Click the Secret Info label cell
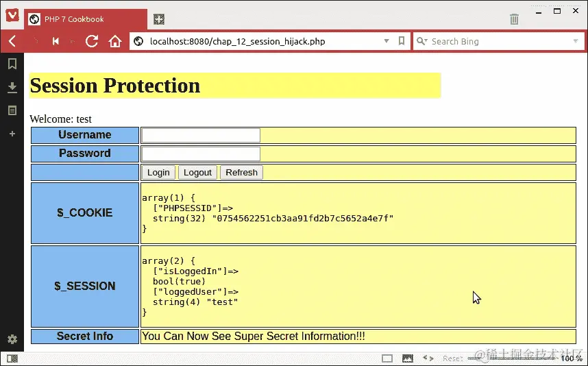This screenshot has height=366, width=588. pos(85,337)
